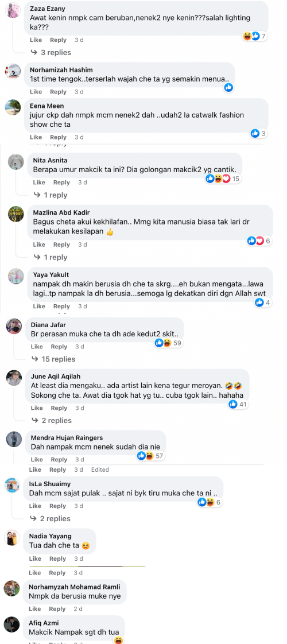Like Nadia Yayang's comment
Viewport: 287px width, 644px height.
(x=36, y=558)
